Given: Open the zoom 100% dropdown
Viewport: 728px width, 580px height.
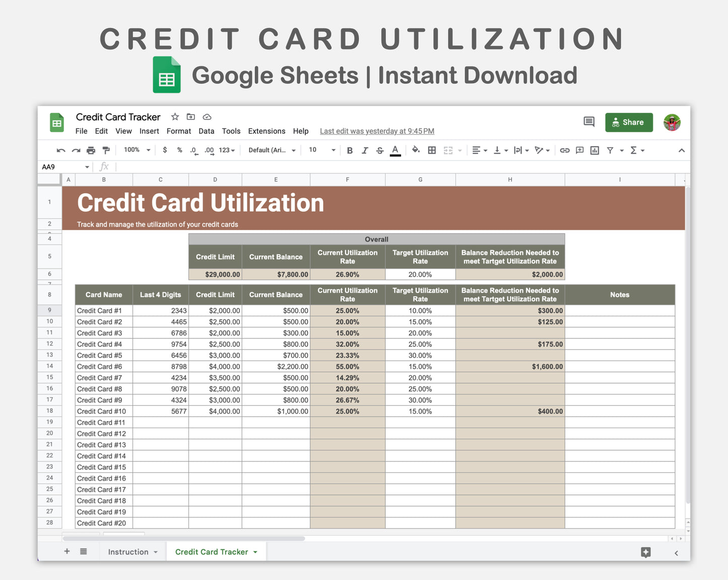Looking at the screenshot, I should [x=137, y=150].
